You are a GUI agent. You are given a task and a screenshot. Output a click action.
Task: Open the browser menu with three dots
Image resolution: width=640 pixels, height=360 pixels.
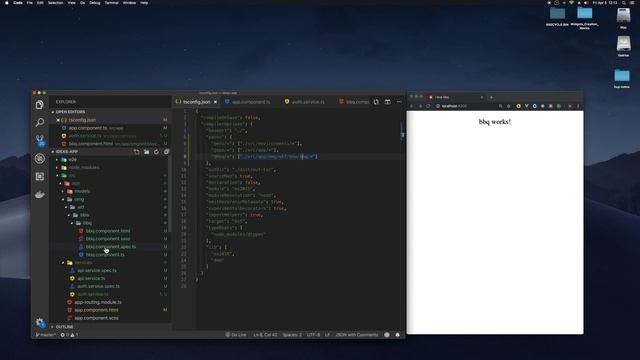tap(578, 106)
